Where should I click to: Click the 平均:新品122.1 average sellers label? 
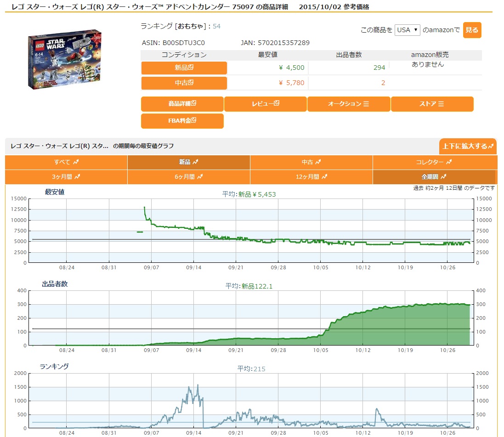[249, 286]
